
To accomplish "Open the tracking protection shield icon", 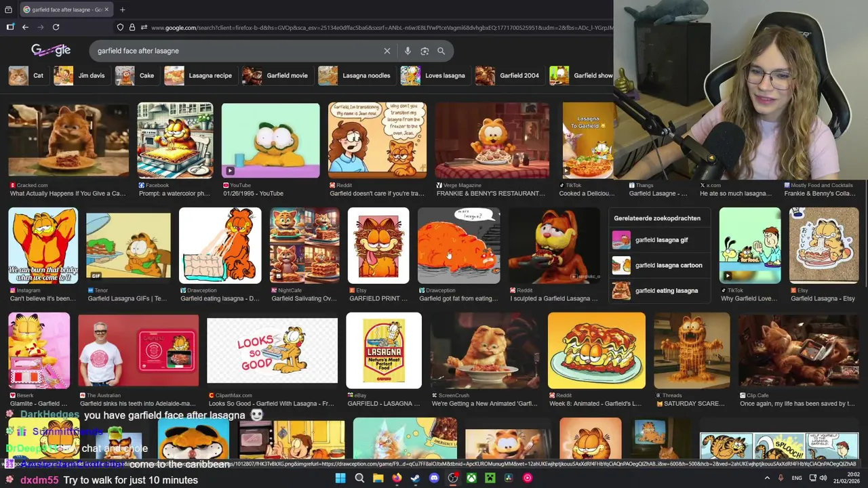I will [x=120, y=27].
